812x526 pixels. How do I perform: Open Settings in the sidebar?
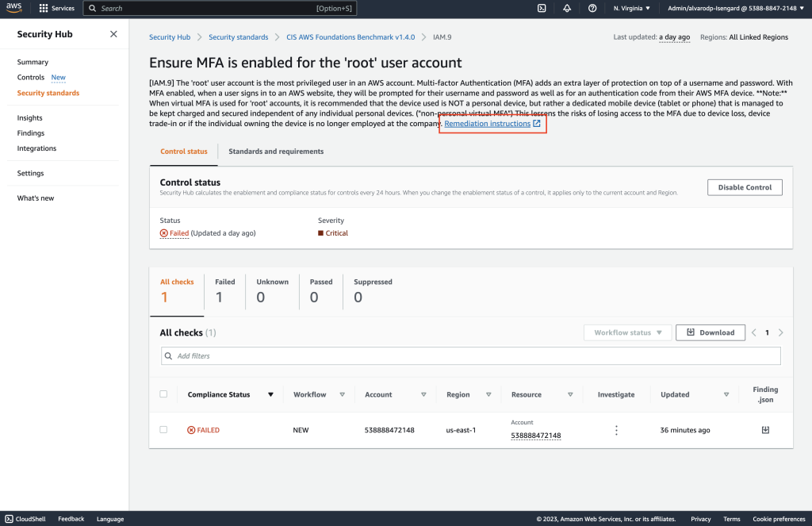click(x=31, y=173)
